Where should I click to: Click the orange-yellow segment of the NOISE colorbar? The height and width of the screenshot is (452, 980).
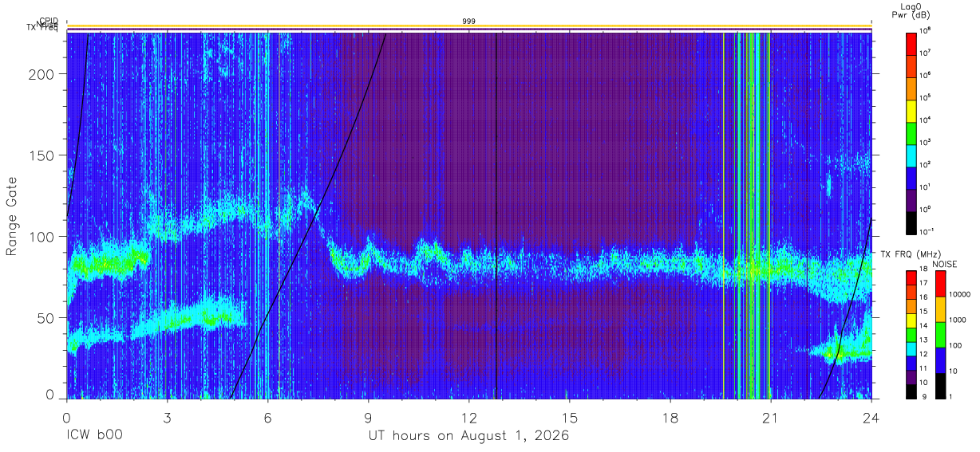pyautogui.click(x=939, y=309)
